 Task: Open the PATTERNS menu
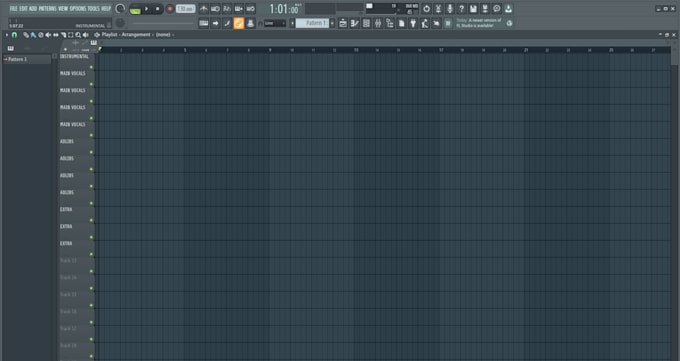pos(47,8)
